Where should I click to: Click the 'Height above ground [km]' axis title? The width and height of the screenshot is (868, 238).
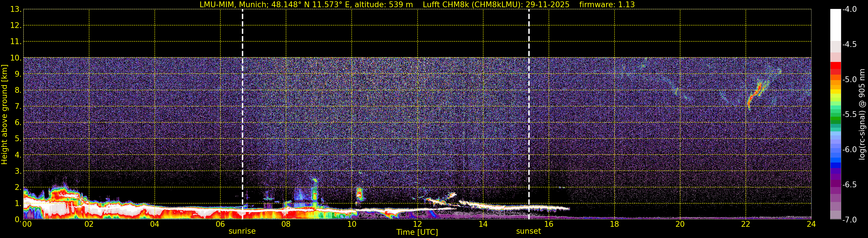pos(4,115)
